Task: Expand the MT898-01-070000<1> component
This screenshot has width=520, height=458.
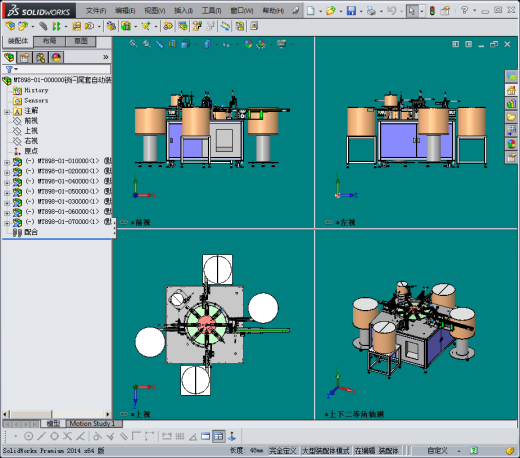Action: click(x=7, y=223)
